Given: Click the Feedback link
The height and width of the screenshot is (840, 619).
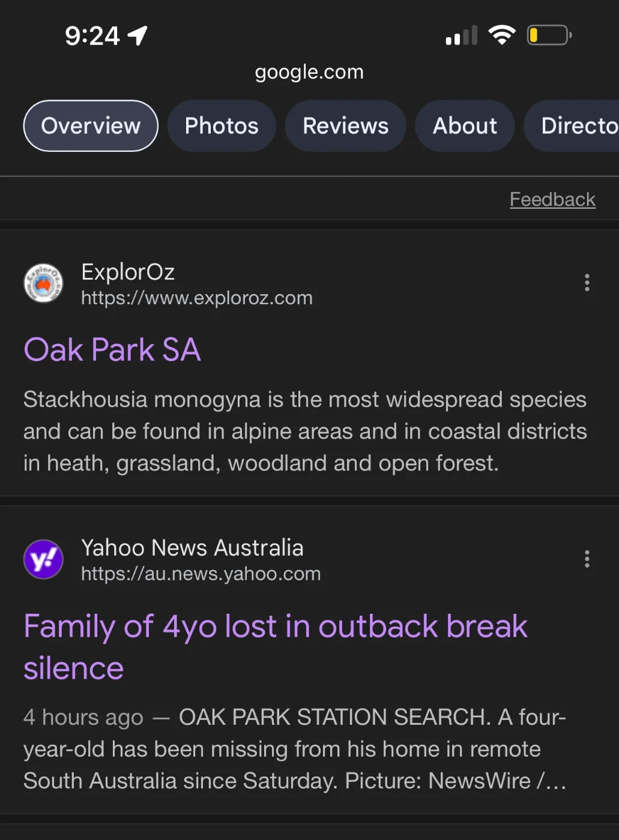Looking at the screenshot, I should [x=552, y=199].
